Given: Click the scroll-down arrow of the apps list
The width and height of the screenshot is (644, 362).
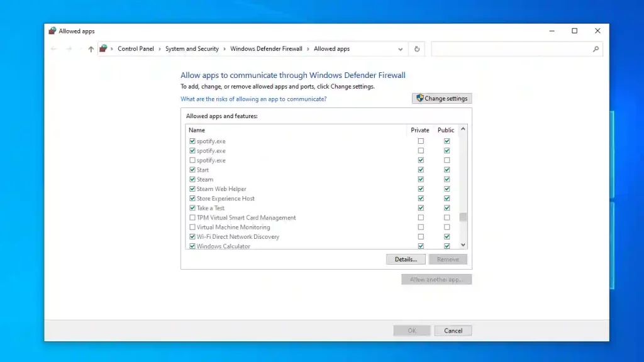Looking at the screenshot, I should tap(463, 245).
